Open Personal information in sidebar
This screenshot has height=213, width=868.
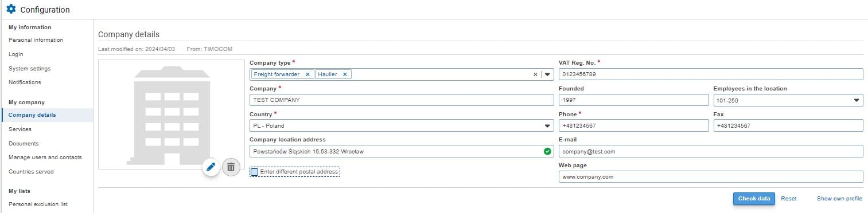coord(36,40)
